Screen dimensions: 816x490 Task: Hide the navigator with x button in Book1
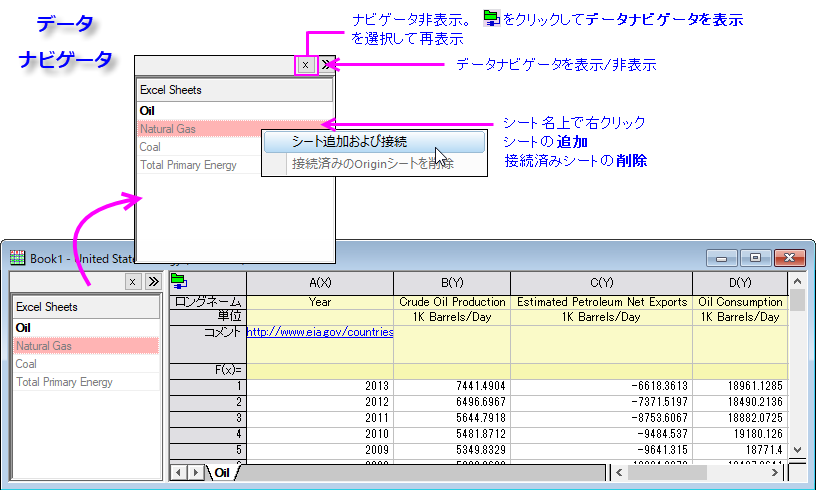pyautogui.click(x=133, y=281)
